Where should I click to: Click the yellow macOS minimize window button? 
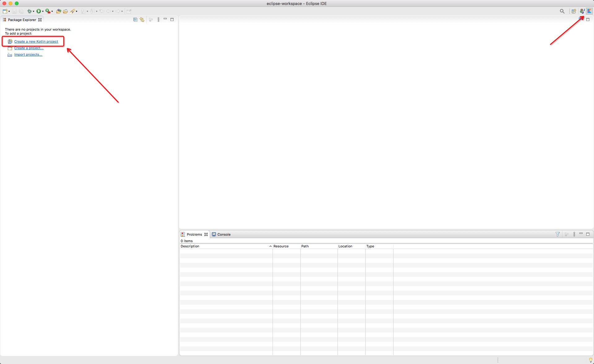[x=11, y=3]
